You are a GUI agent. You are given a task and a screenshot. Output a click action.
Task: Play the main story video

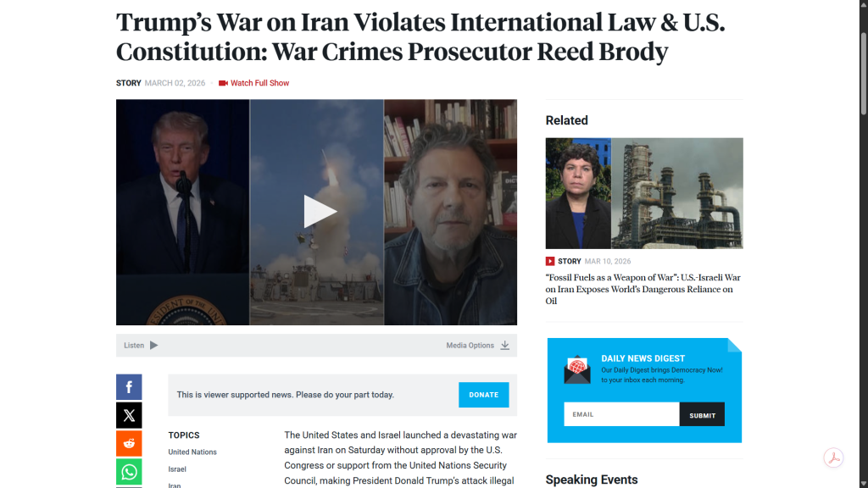(x=320, y=211)
